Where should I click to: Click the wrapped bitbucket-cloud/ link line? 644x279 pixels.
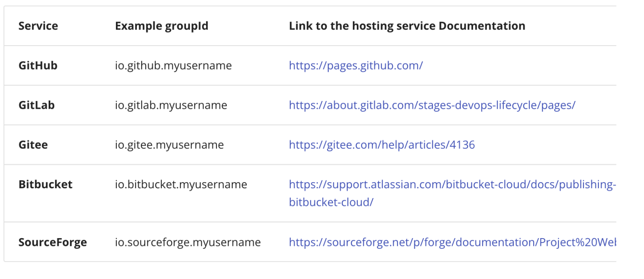point(331,202)
